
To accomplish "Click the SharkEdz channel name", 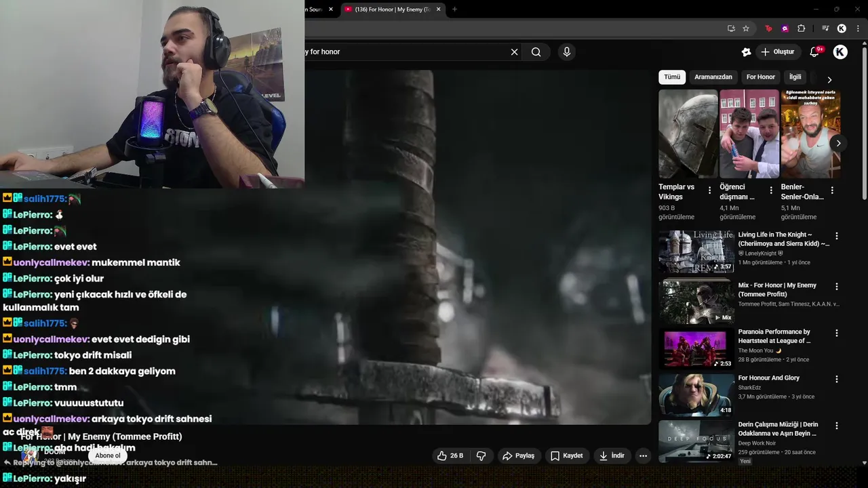I will (x=749, y=388).
